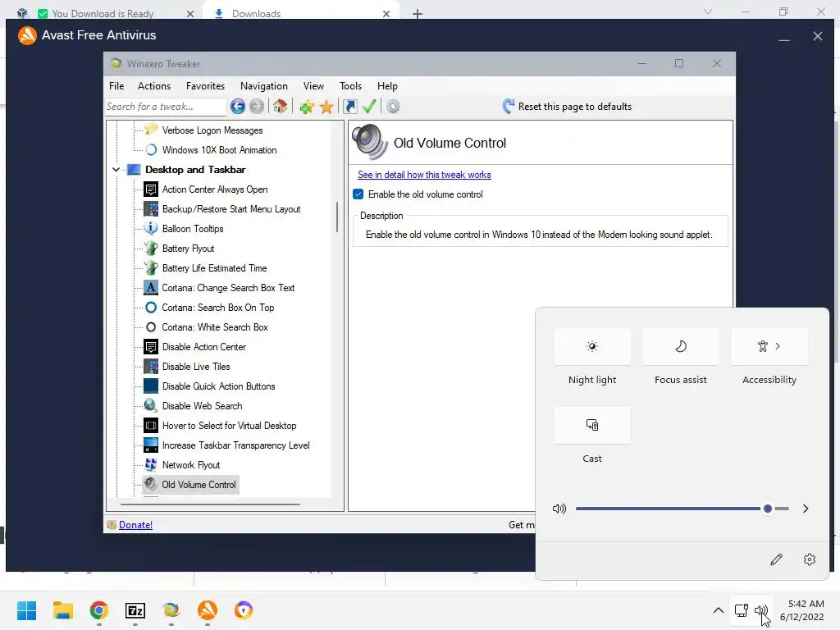Select Battery Flyout item
This screenshot has width=840, height=630.
pos(188,249)
